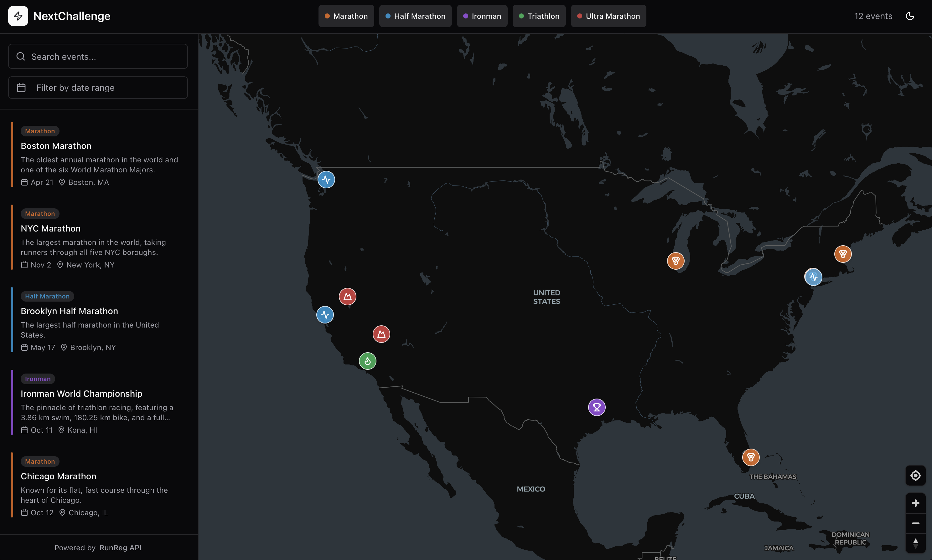Click the geolocate button on map

click(x=915, y=476)
